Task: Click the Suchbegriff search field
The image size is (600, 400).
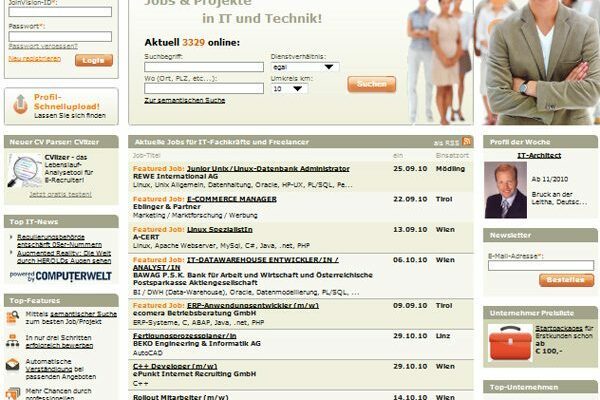Action: pyautogui.click(x=204, y=67)
